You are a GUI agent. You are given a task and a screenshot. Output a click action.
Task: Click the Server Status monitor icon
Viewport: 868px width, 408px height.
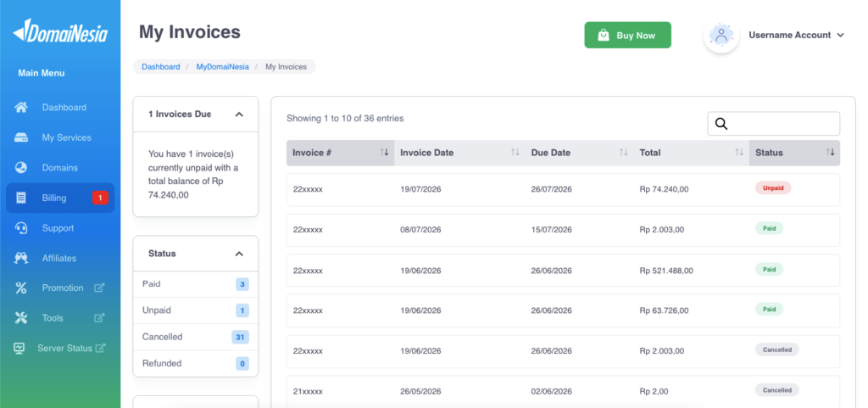click(19, 349)
